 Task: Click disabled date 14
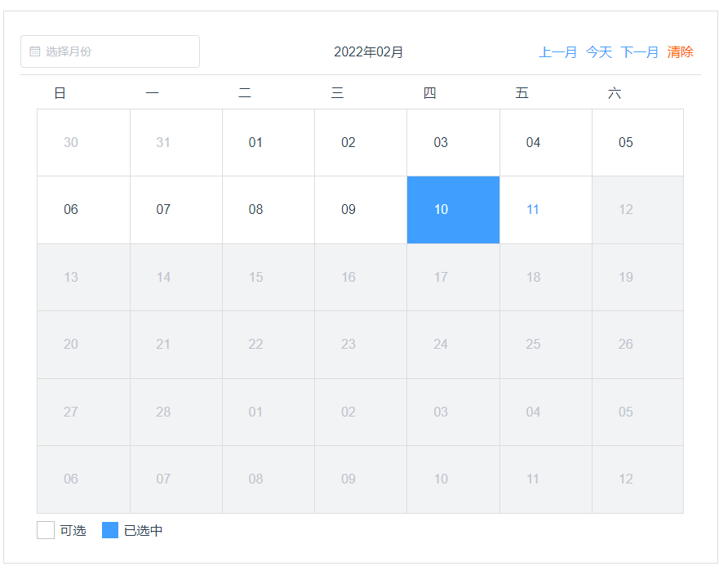pyautogui.click(x=176, y=278)
